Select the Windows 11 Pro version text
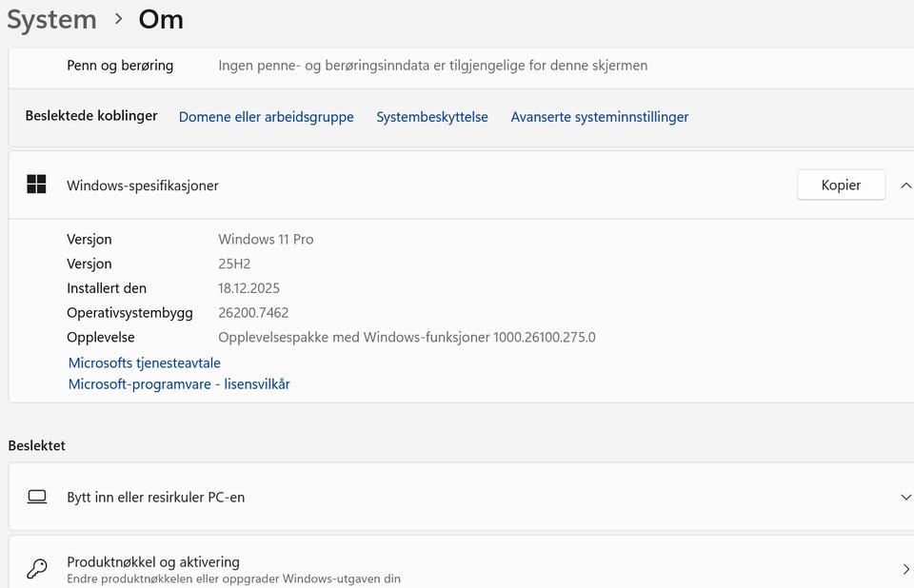 [266, 239]
